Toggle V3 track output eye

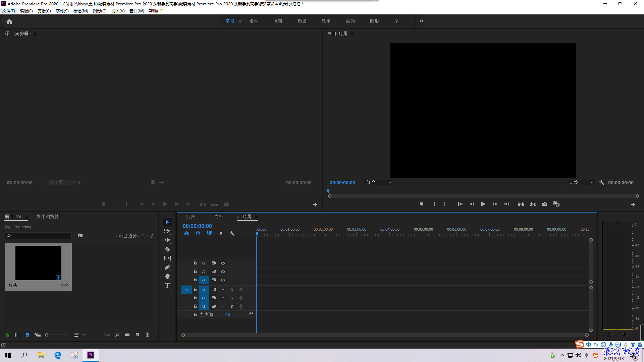tap(223, 263)
